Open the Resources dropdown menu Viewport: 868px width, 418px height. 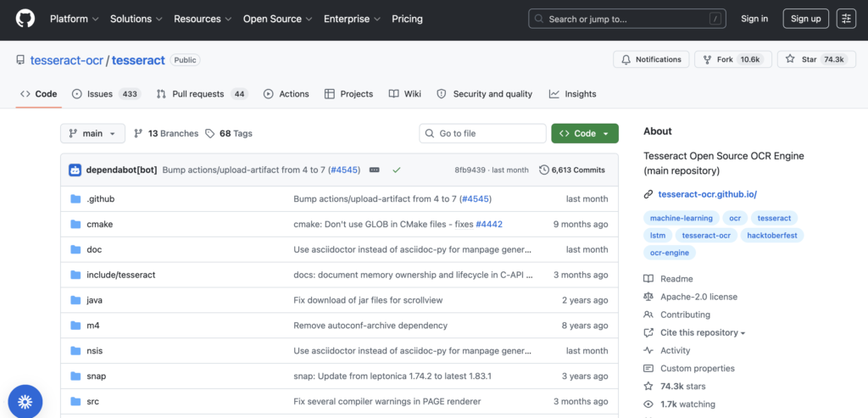coord(203,19)
